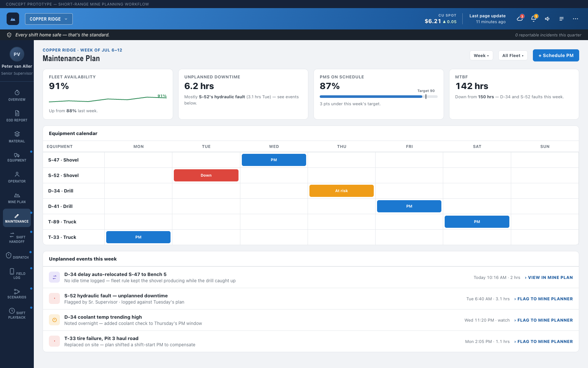Click the 'T-33 · Truck' row label
This screenshot has width=588, height=368.
(x=62, y=237)
